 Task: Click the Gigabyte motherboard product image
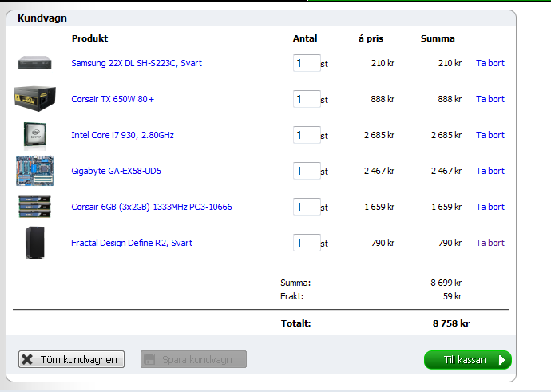pos(34,171)
